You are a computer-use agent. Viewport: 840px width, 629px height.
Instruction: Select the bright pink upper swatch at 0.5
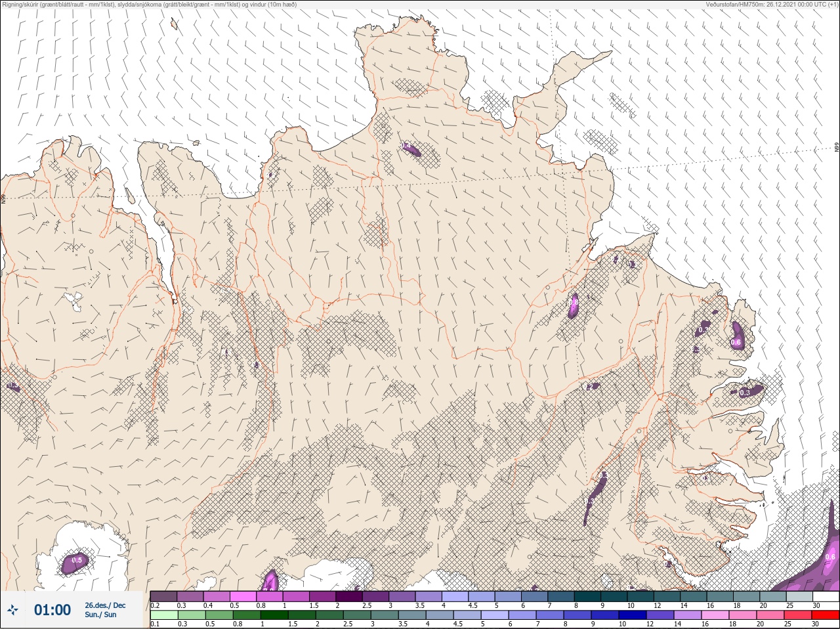tap(243, 597)
